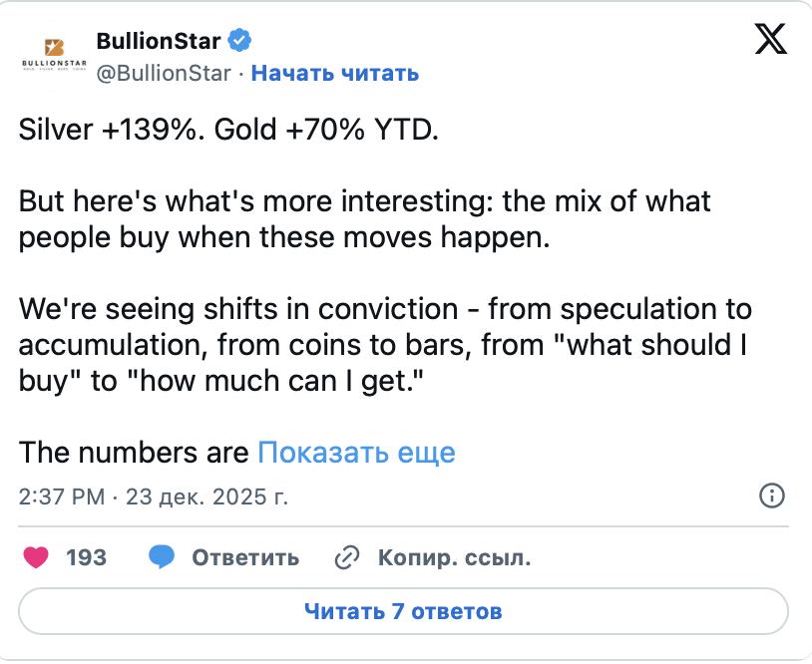Screen dimensions: 812x664
Task: Click 'The numbers are' text line
Action: click(134, 452)
